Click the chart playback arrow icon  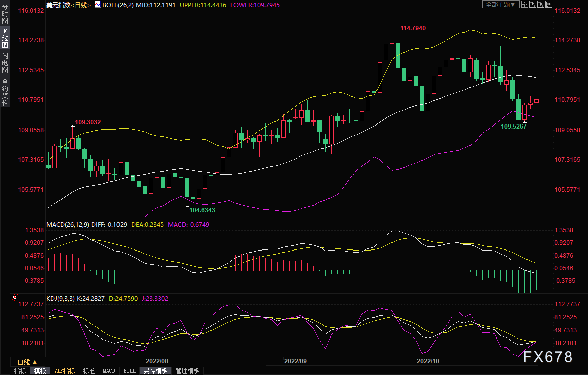[x=541, y=4]
